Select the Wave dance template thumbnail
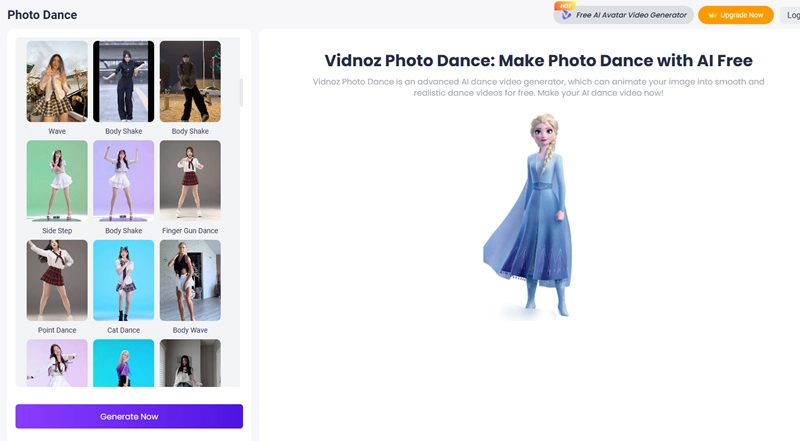This screenshot has width=800, height=441. (x=57, y=81)
